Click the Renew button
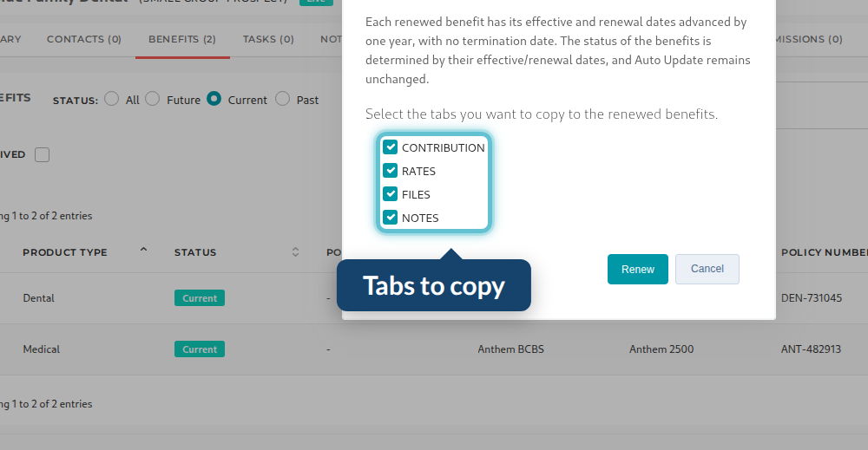Screen dimensions: 868x450 [638, 270]
